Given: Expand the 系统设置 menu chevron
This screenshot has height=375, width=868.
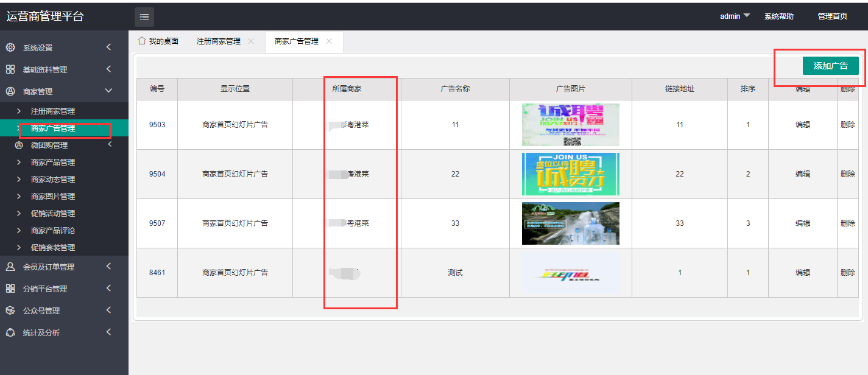Looking at the screenshot, I should point(108,47).
